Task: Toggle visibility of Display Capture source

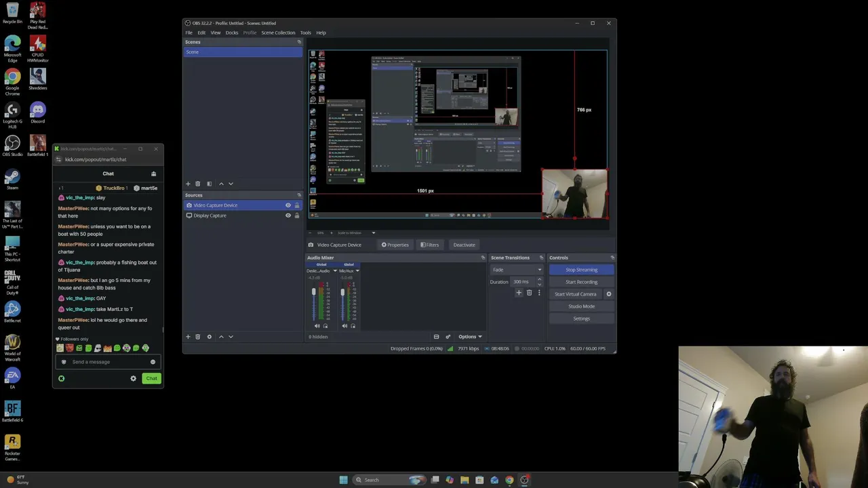Action: click(288, 216)
